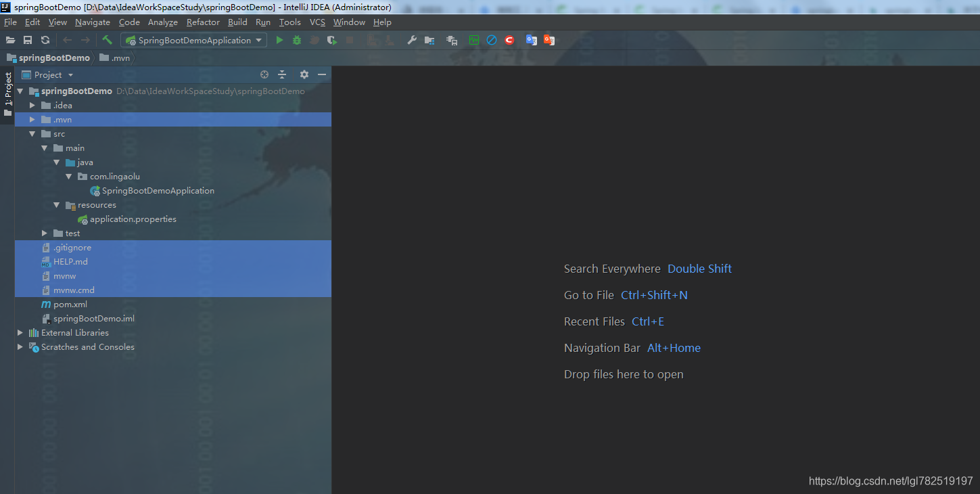Collapse the src folder arrow
This screenshot has width=980, height=494.
pos(32,134)
